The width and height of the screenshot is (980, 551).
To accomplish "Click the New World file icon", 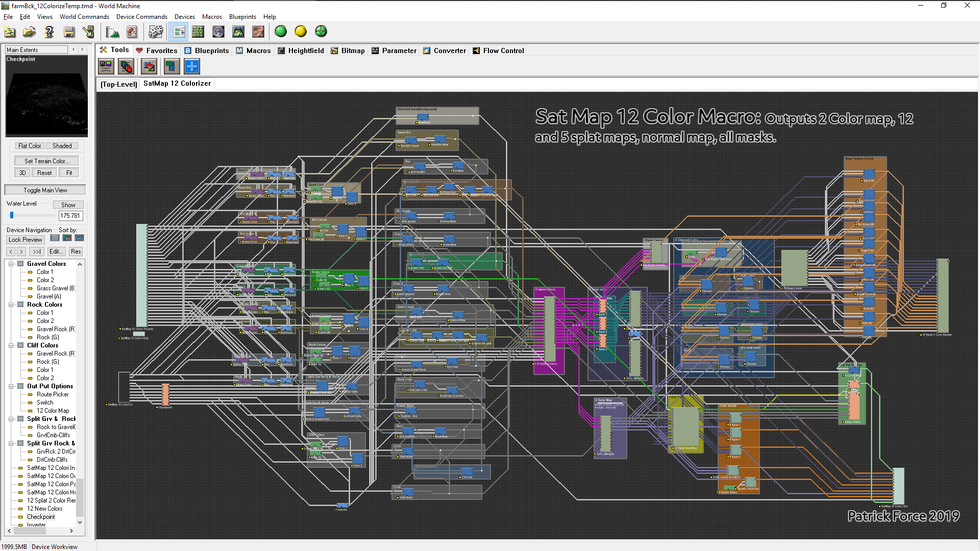I will pos(10,32).
